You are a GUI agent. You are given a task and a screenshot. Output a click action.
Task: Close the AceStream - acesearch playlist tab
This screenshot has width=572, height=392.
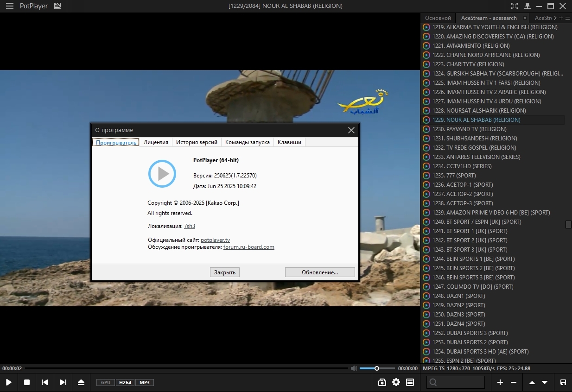pos(525,18)
